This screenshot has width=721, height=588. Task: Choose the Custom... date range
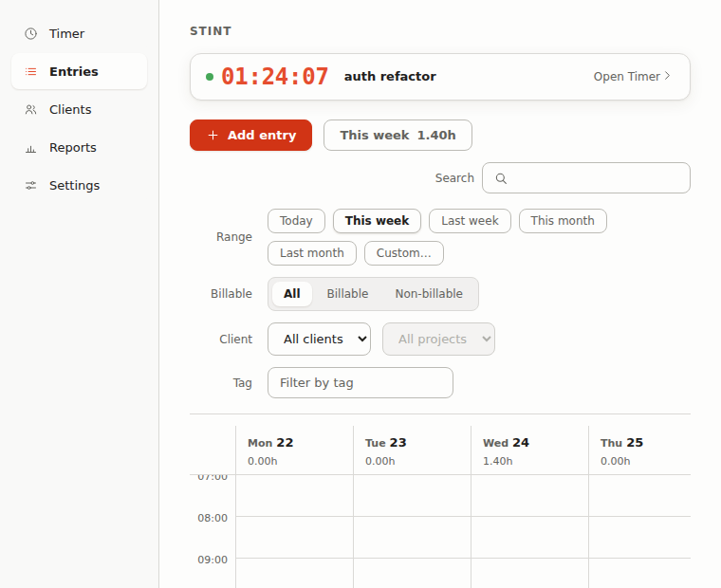(x=404, y=253)
